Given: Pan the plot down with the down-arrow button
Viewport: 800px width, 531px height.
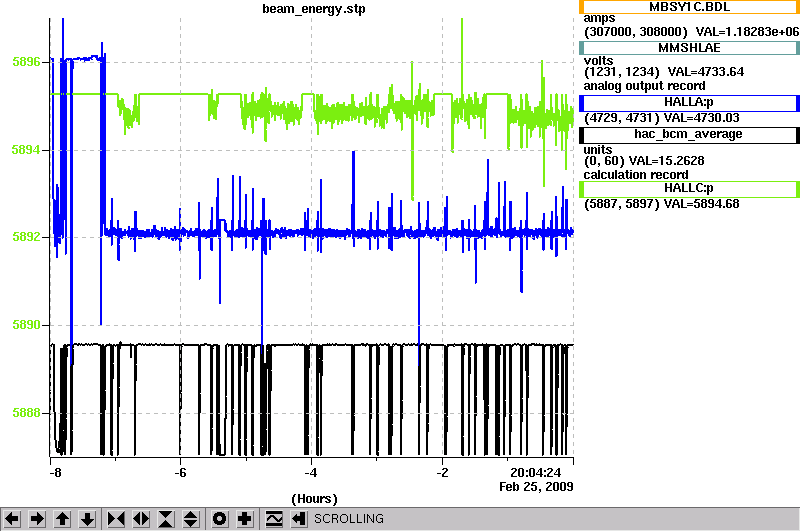Looking at the screenshot, I should coord(87,519).
